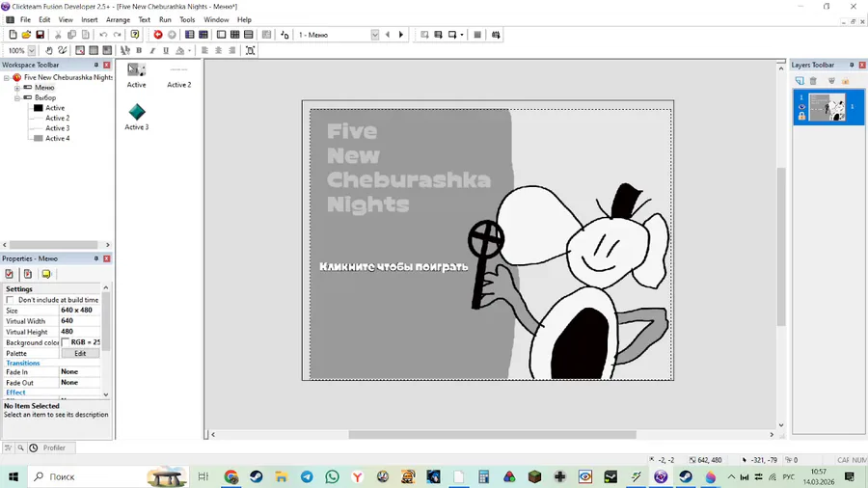Run the application with red button
Viewport: 868px width, 488px height.
click(158, 35)
